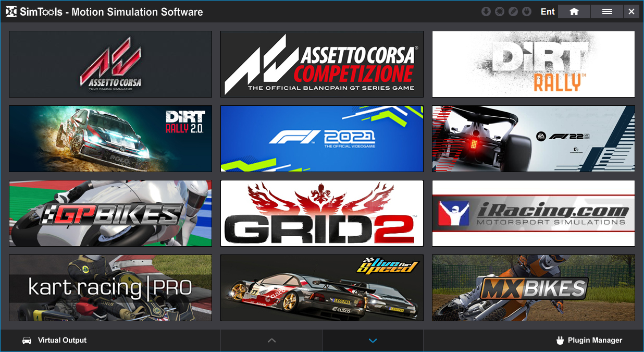644x352 pixels.
Task: Click the up chevron to page up
Action: [271, 341]
